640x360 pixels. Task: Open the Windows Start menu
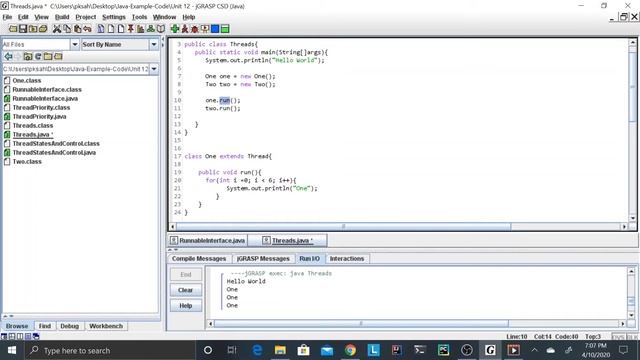point(12,350)
